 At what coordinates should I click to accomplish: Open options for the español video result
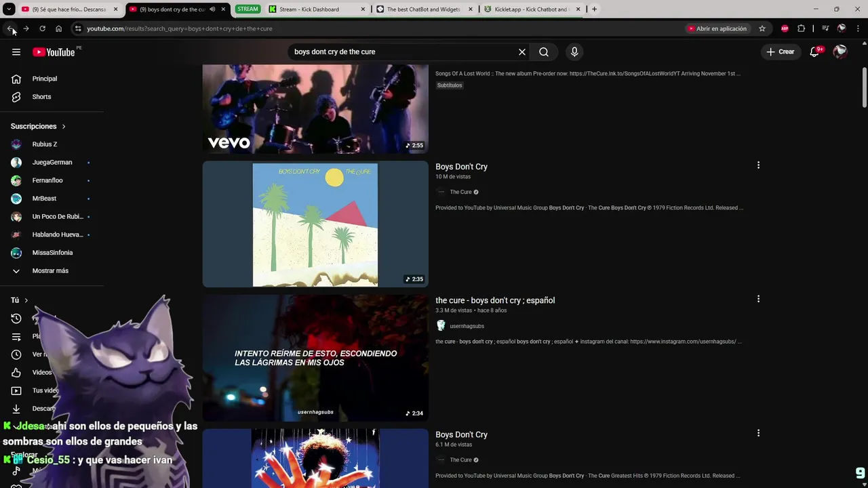[758, 299]
